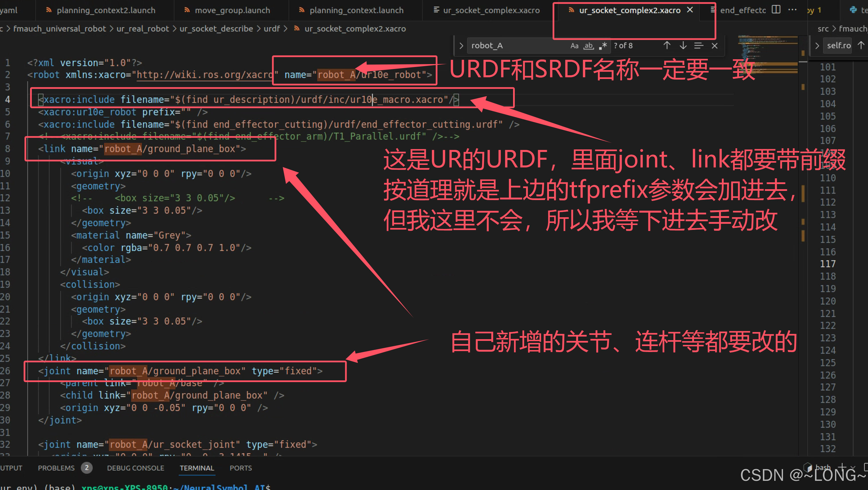Screen dimensions: 868x490
Task: Jump to next find match arrow
Action: (683, 46)
